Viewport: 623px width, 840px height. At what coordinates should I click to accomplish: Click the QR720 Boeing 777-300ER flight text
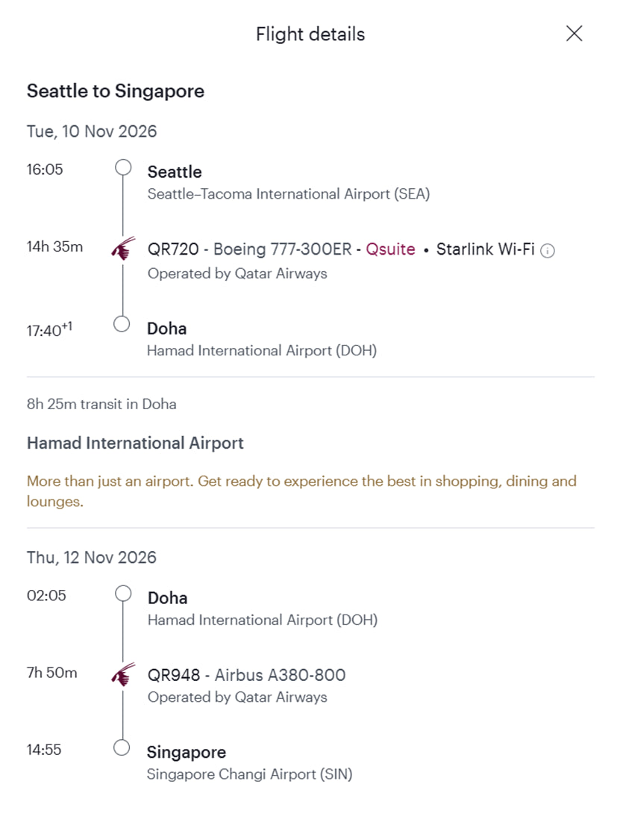[249, 249]
